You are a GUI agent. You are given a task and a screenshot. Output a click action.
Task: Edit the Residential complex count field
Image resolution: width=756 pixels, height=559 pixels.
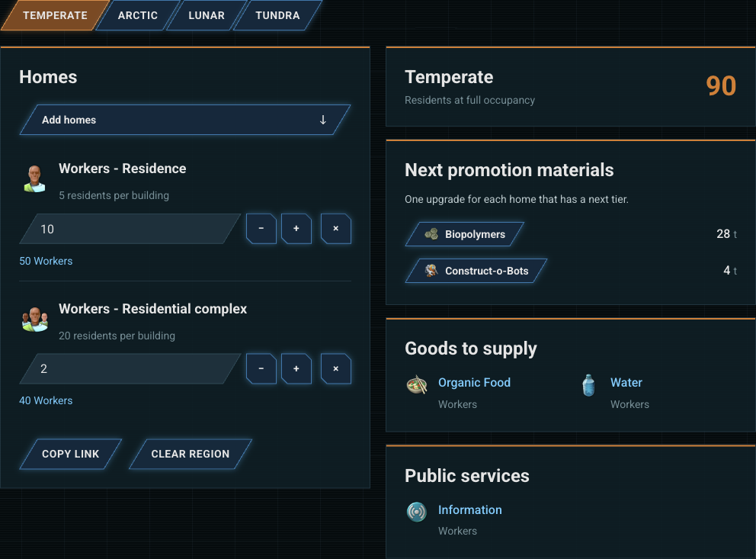pos(130,368)
